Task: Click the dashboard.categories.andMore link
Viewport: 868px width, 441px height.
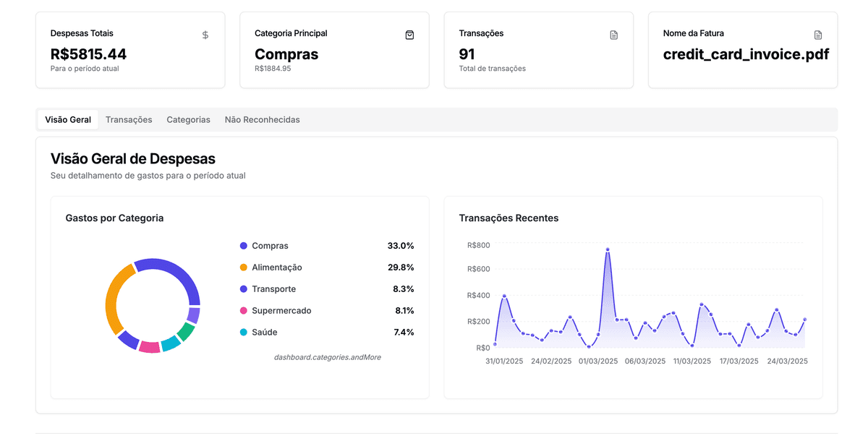Action: pos(327,356)
